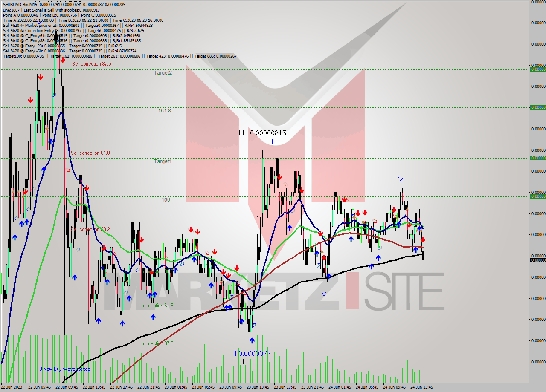Select the Target1 level label
The height and width of the screenshot is (392, 546).
point(163,161)
